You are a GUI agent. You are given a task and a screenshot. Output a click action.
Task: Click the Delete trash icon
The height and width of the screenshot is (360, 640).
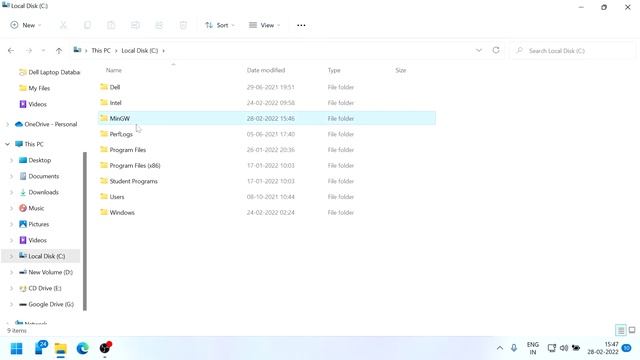pos(183,25)
